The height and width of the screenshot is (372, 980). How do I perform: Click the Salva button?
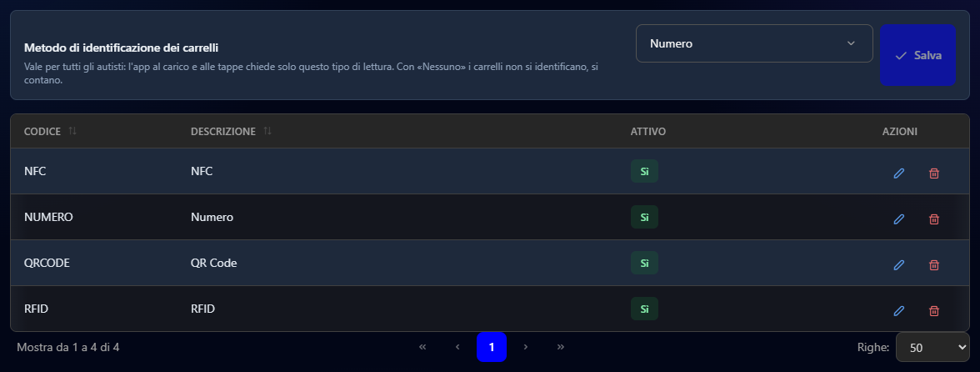click(917, 55)
